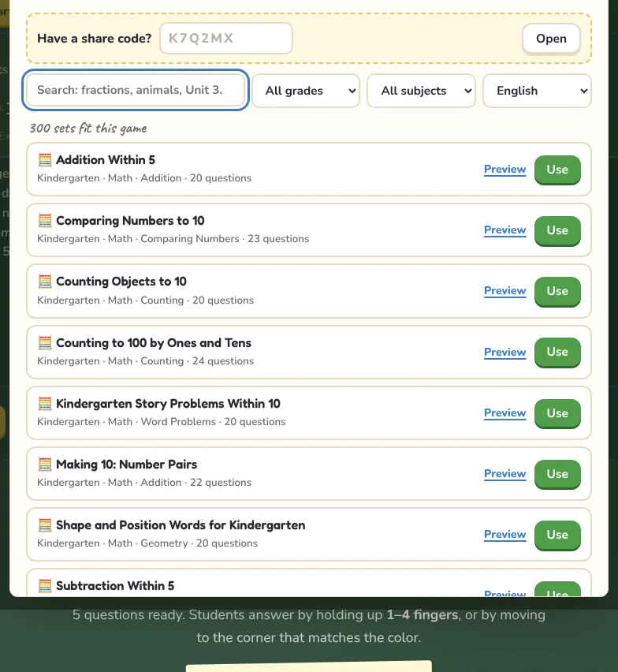Click the abacus icon beside Making 10: Number Pairs

[x=45, y=464]
